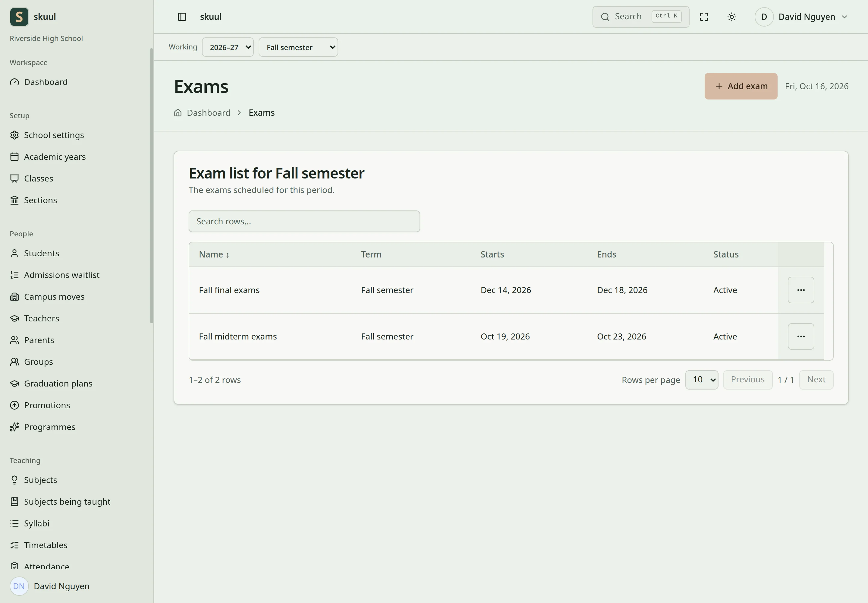Click the Add exam button
The image size is (868, 603).
point(741,86)
